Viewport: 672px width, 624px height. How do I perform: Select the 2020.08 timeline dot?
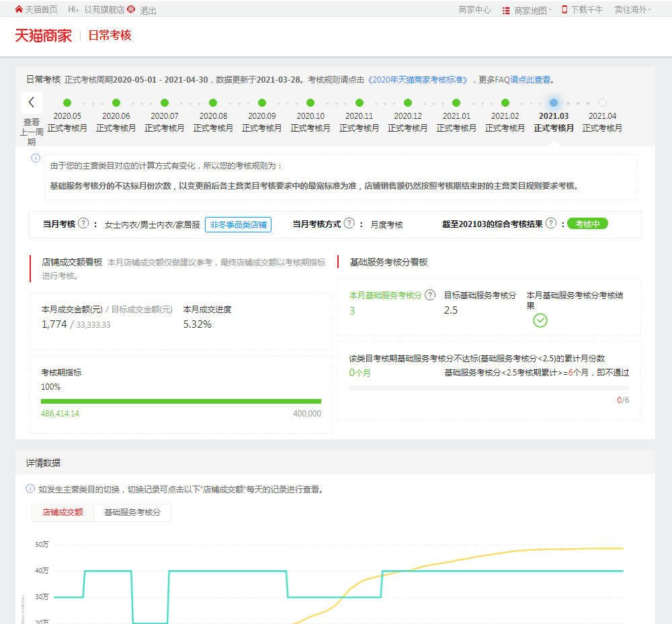213,103
